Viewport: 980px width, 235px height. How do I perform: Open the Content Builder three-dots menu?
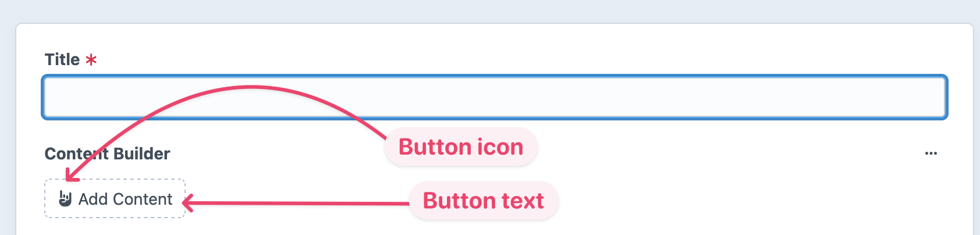[931, 154]
